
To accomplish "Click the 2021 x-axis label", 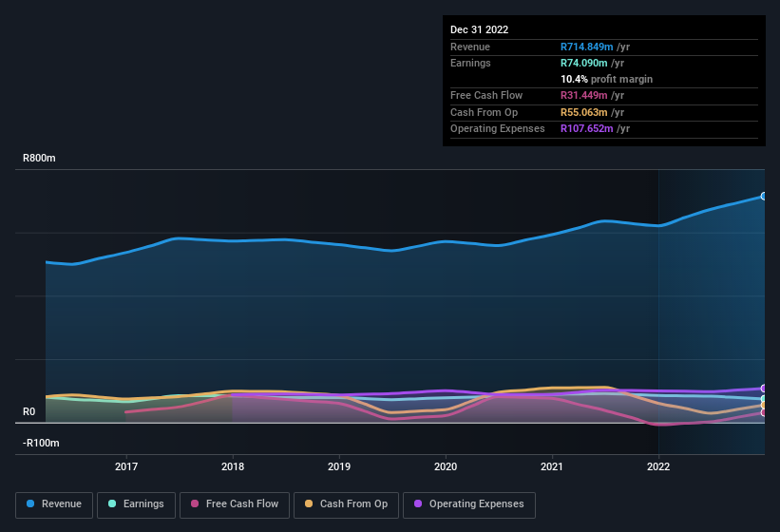I will coord(552,466).
